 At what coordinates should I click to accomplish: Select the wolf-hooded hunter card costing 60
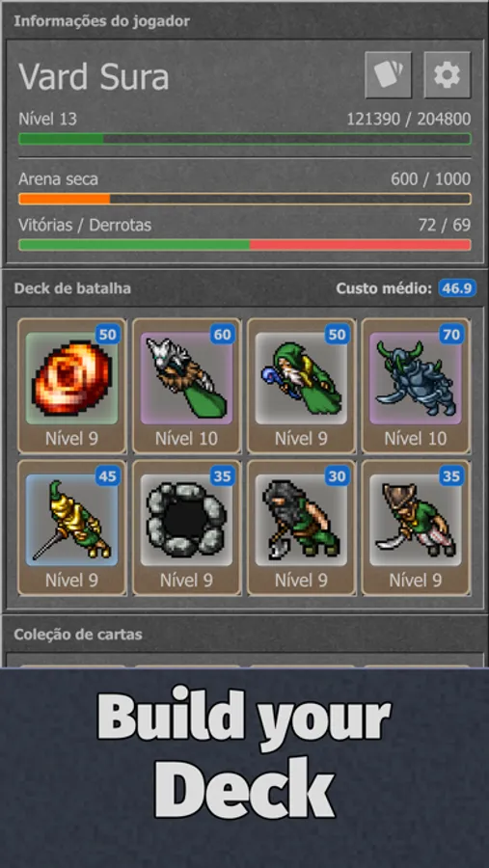point(186,386)
